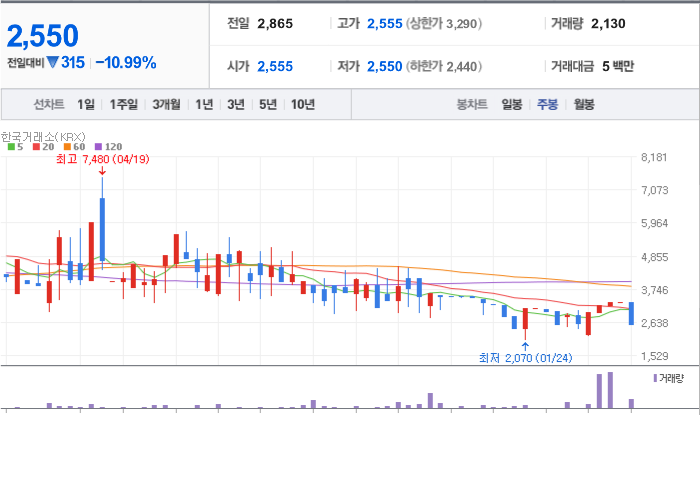
Task: Click the 시가 value 2,555
Action: click(275, 66)
